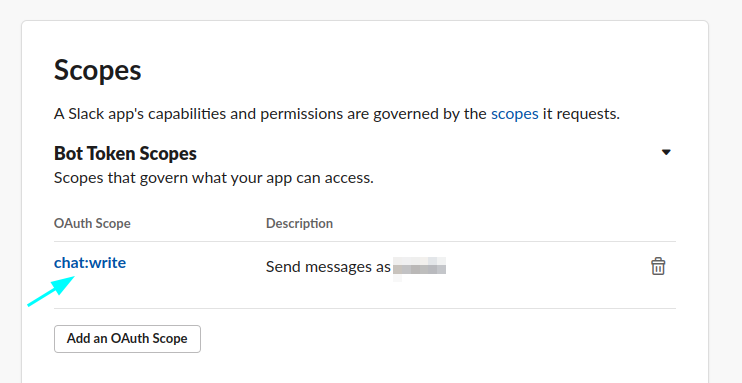742x383 pixels.
Task: Click the word access in subtitle
Action: 349,178
